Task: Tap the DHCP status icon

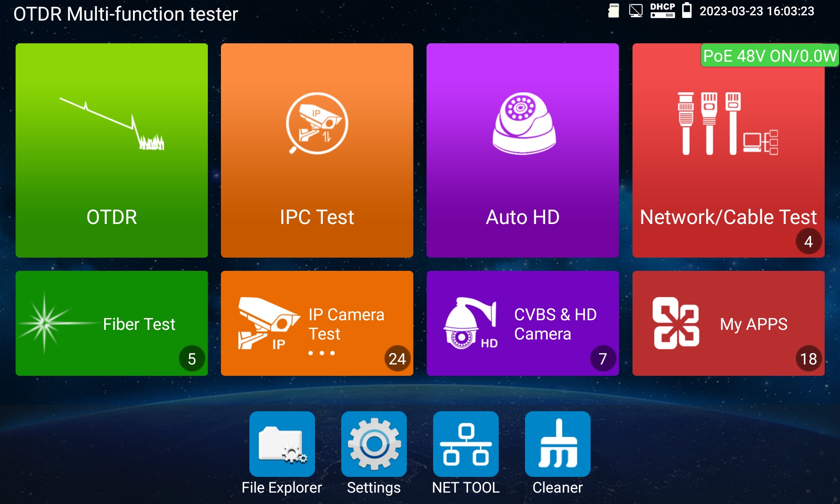Action: tap(662, 10)
